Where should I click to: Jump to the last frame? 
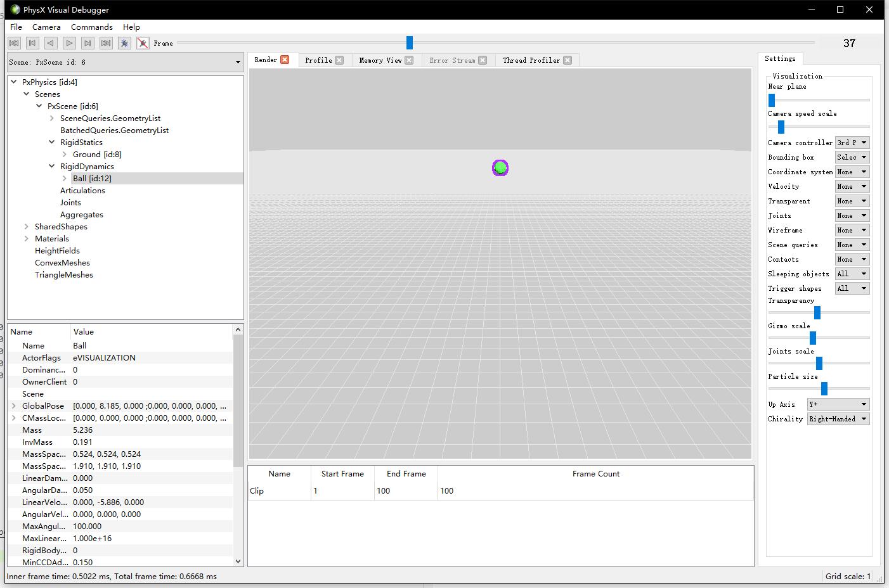tap(106, 43)
